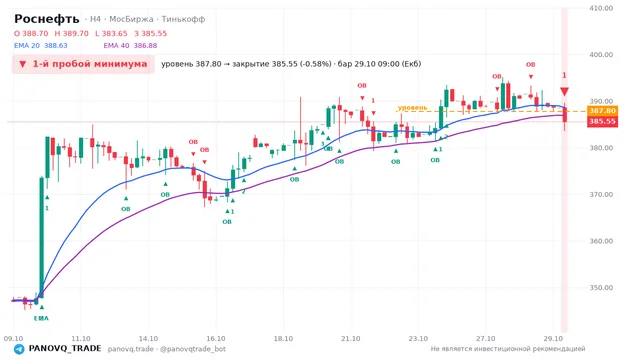The height and width of the screenshot is (360, 640).
Task: Click the EMA 20 388.63 legend entry
Action: 41,46
